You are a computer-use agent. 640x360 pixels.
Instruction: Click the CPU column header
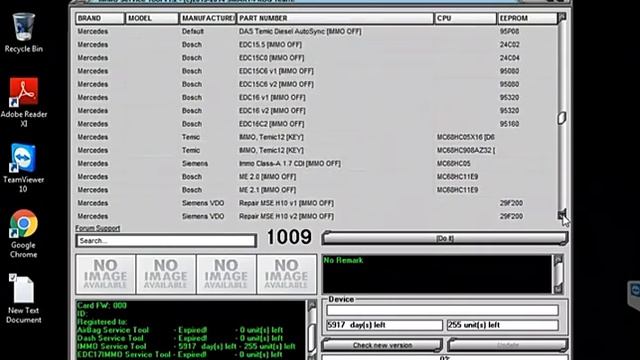click(465, 18)
